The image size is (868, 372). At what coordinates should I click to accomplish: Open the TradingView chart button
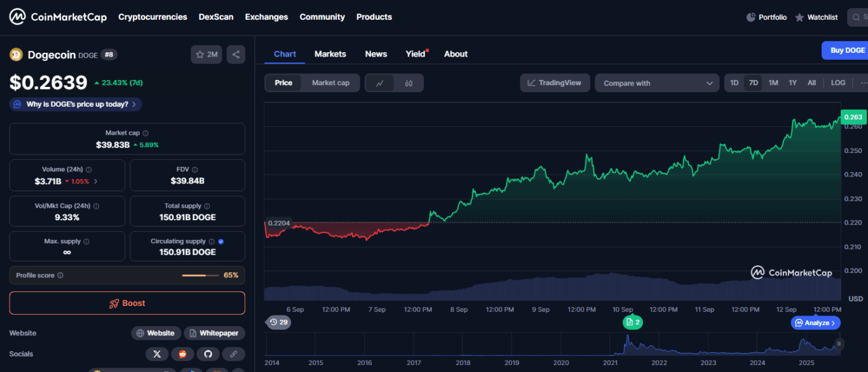[x=555, y=83]
